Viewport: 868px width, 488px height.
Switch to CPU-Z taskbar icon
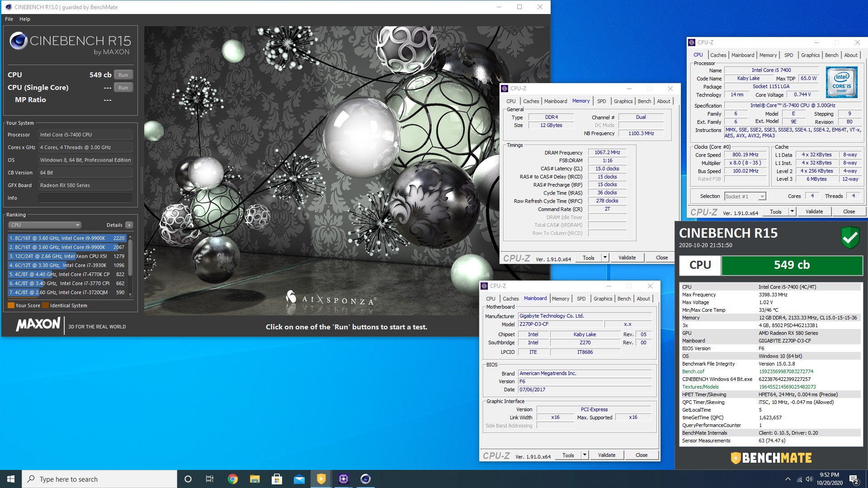[344, 479]
